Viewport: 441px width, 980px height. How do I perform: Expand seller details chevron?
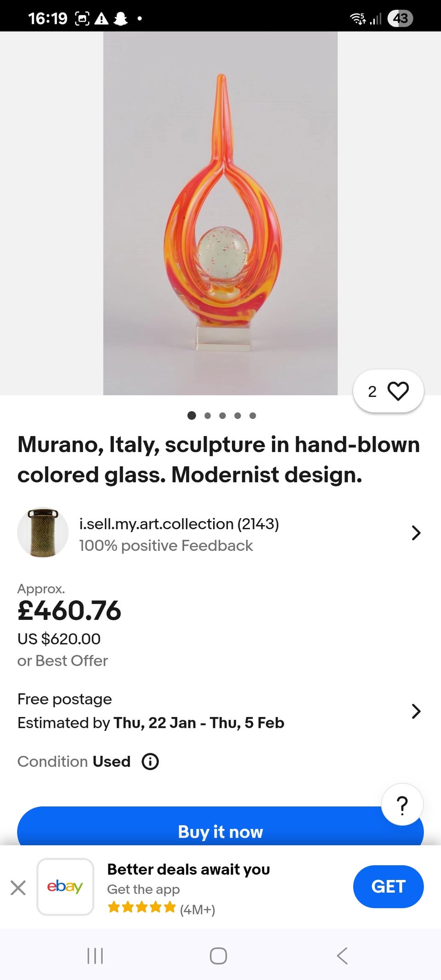pyautogui.click(x=416, y=533)
